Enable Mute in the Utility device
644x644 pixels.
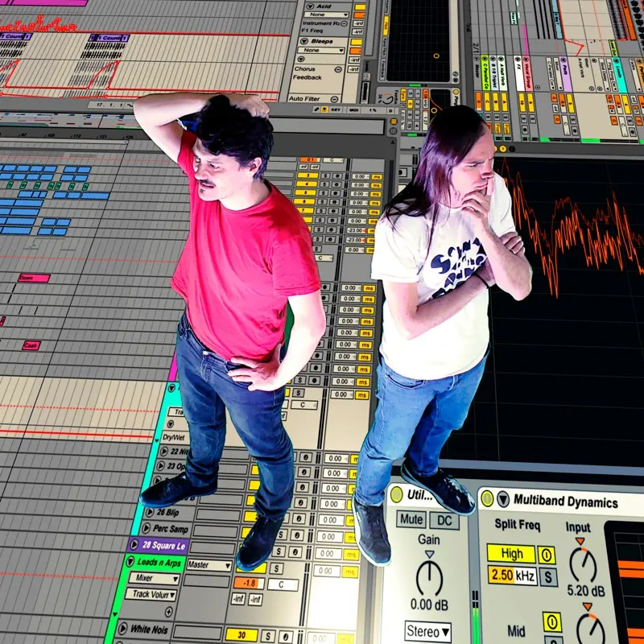pos(411,520)
